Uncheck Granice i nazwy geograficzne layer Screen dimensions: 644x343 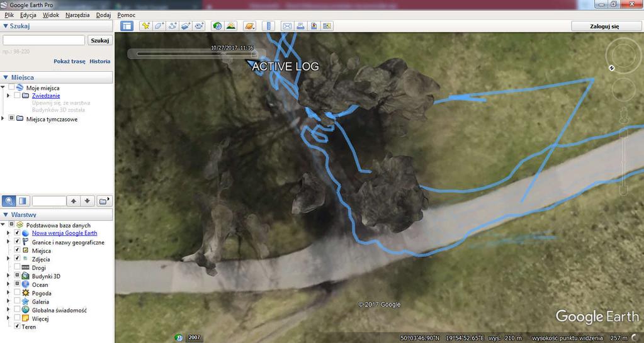[17, 242]
